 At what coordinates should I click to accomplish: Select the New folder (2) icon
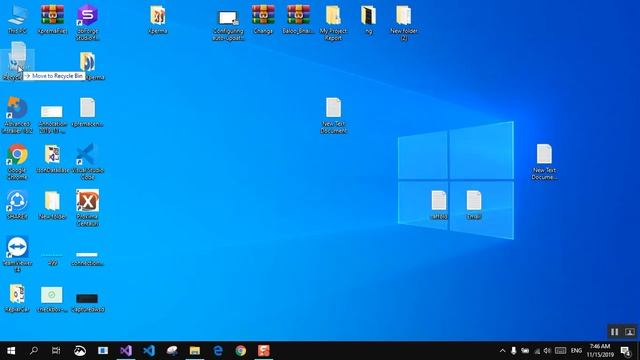click(x=403, y=22)
